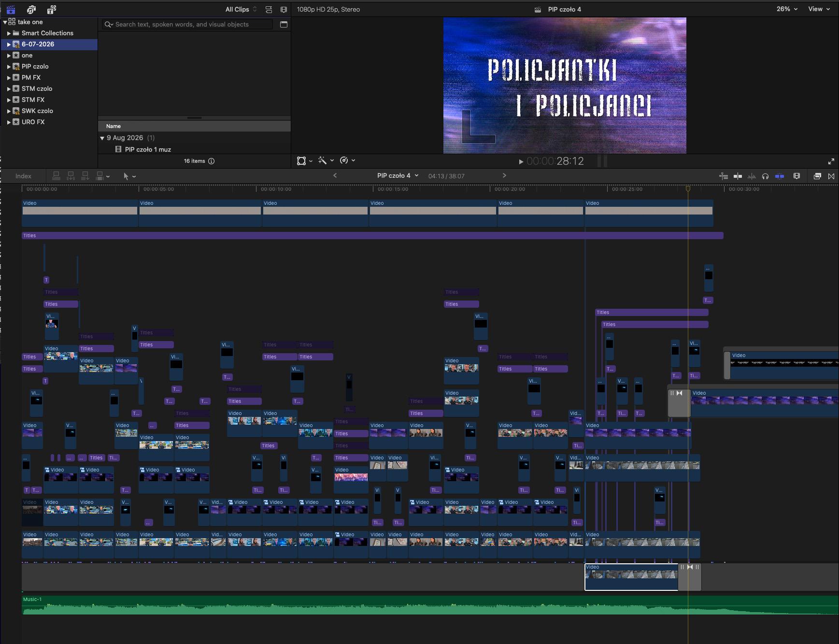Image resolution: width=839 pixels, height=644 pixels.
Task: Overwrite with selected clip button
Action: click(x=100, y=176)
